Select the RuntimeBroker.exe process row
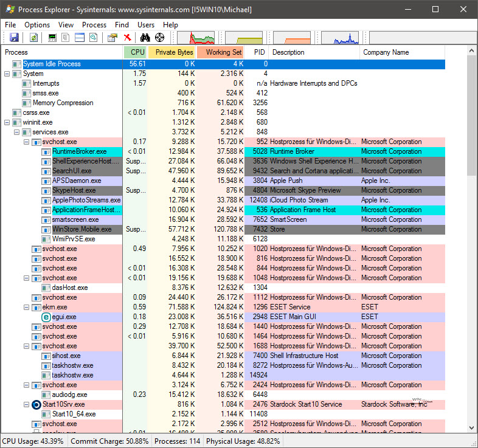The width and height of the screenshot is (478, 448). click(79, 151)
